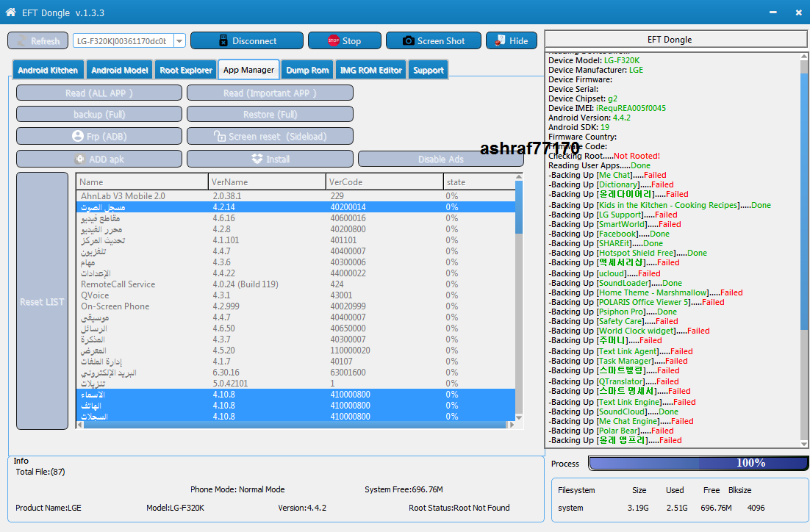This screenshot has width=810, height=532.
Task: Select the QVoice app row
Action: tap(295, 295)
